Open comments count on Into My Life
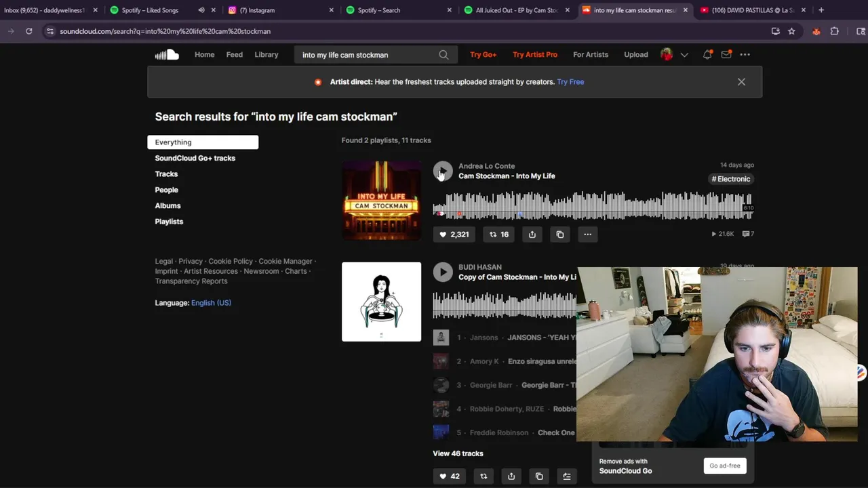The width and height of the screenshot is (868, 488). (748, 234)
